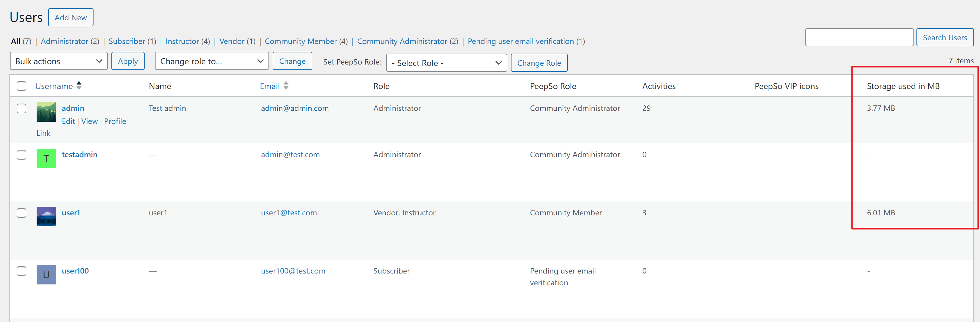This screenshot has width=980, height=322.
Task: Click the admin forest avatar
Action: (x=46, y=112)
